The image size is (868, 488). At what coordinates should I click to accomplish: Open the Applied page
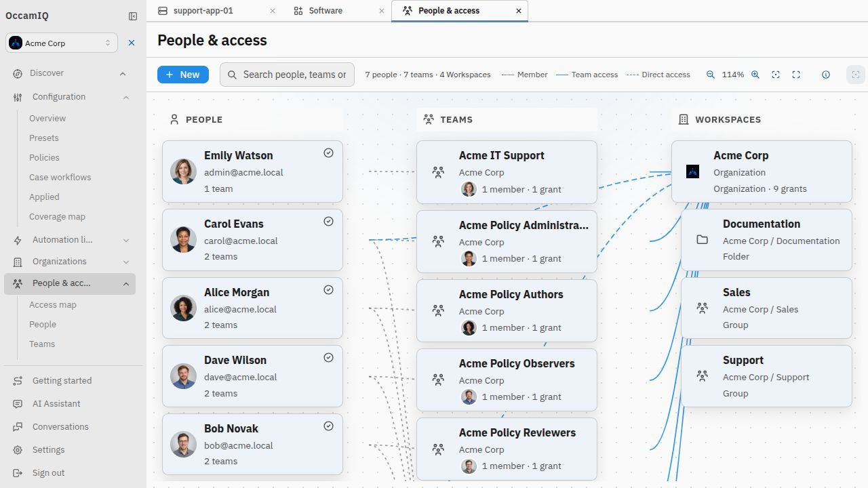click(44, 197)
